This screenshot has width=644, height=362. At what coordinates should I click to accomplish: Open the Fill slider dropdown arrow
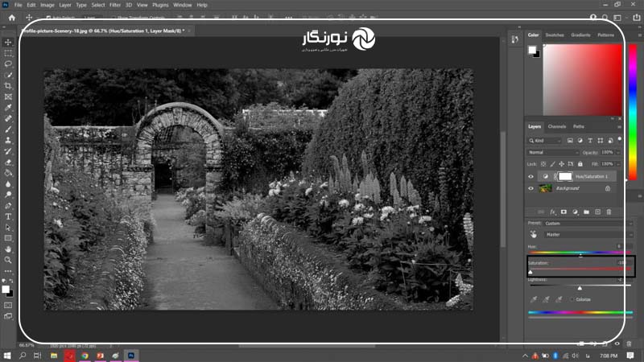(617, 164)
